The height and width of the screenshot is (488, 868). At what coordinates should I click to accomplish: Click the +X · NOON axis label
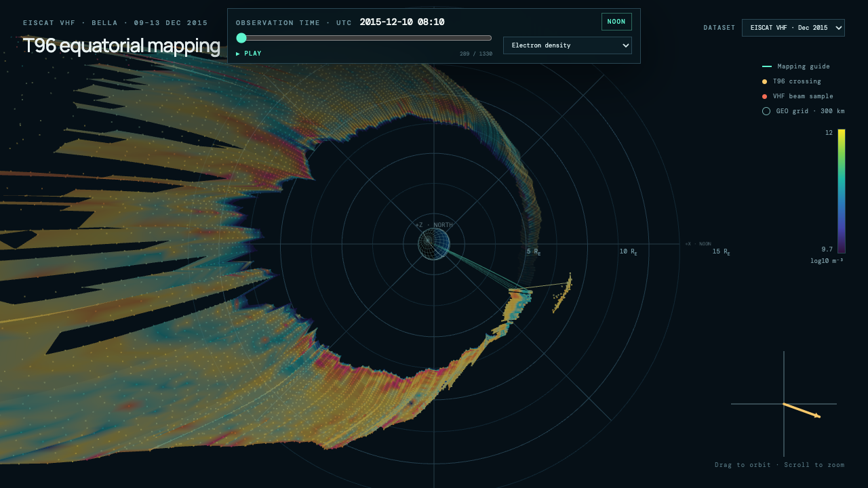pyautogui.click(x=698, y=244)
